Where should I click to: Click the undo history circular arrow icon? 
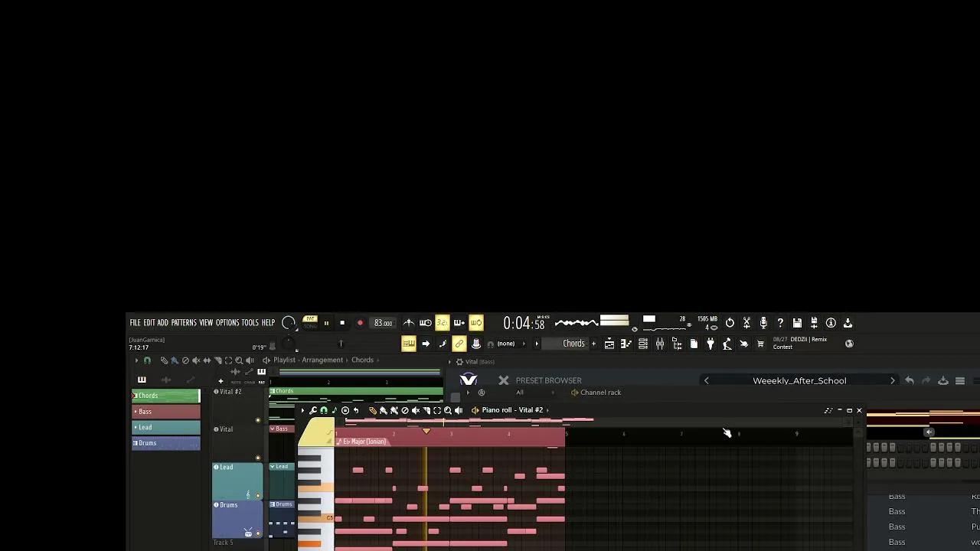point(730,323)
